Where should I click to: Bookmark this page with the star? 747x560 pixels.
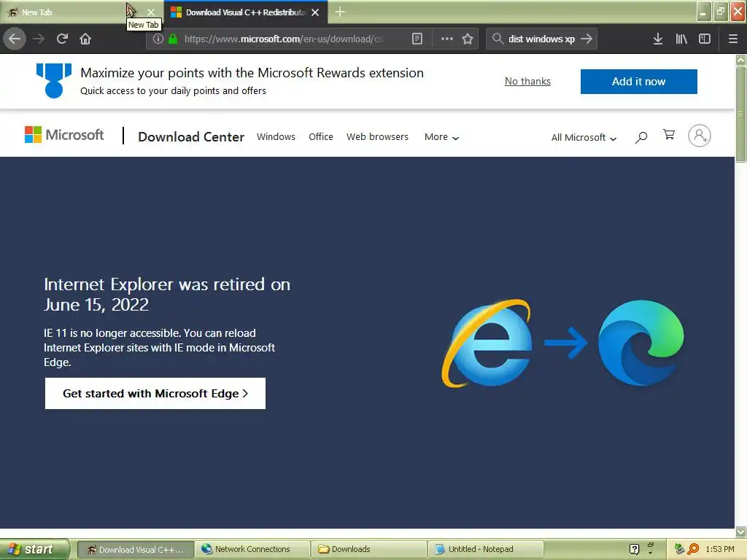(x=468, y=39)
